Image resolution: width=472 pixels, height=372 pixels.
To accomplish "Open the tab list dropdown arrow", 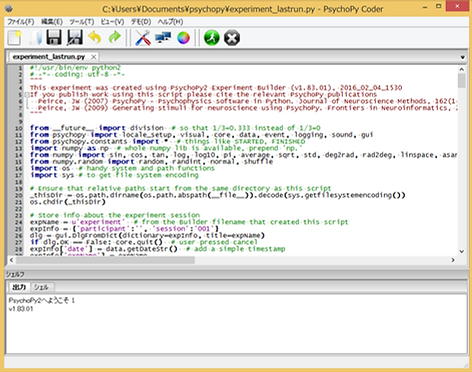I will pyautogui.click(x=462, y=57).
